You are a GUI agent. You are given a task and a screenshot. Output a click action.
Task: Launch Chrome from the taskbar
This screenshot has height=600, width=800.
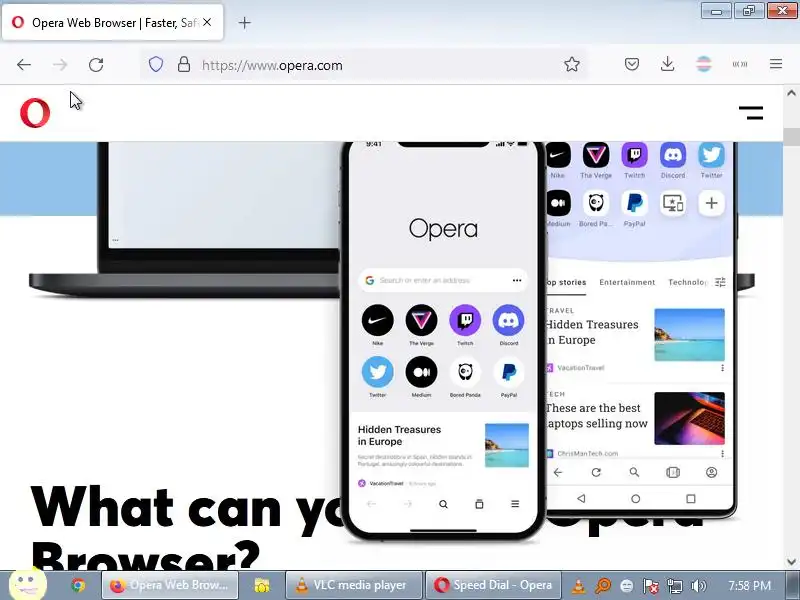pyautogui.click(x=78, y=585)
